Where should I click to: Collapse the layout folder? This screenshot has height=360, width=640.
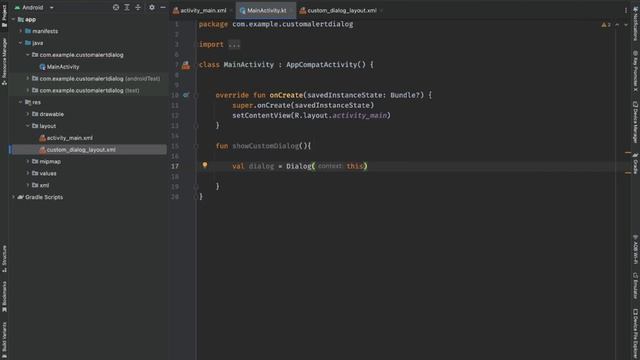[28, 126]
